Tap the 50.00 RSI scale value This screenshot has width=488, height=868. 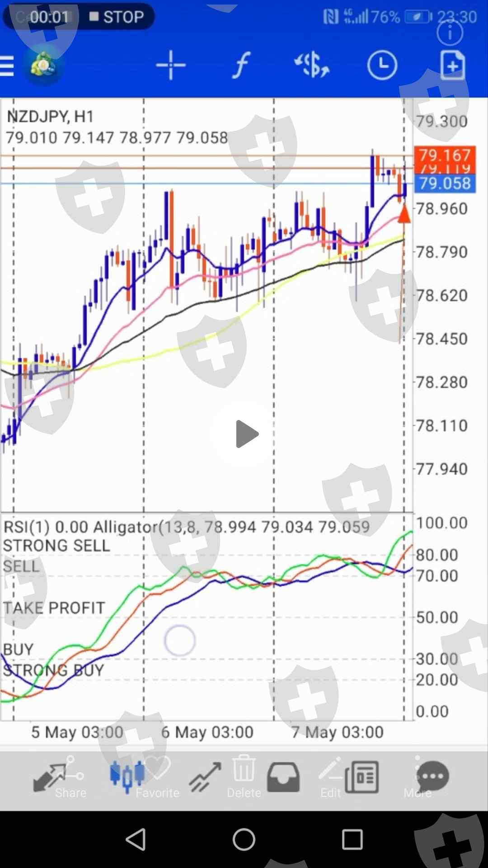tap(437, 618)
